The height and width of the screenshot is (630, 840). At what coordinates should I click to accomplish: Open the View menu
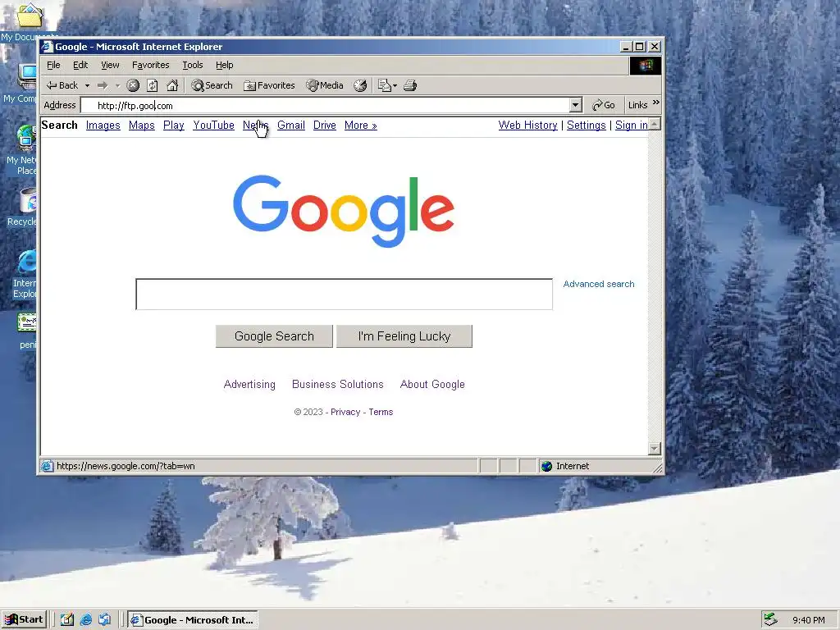coord(110,65)
